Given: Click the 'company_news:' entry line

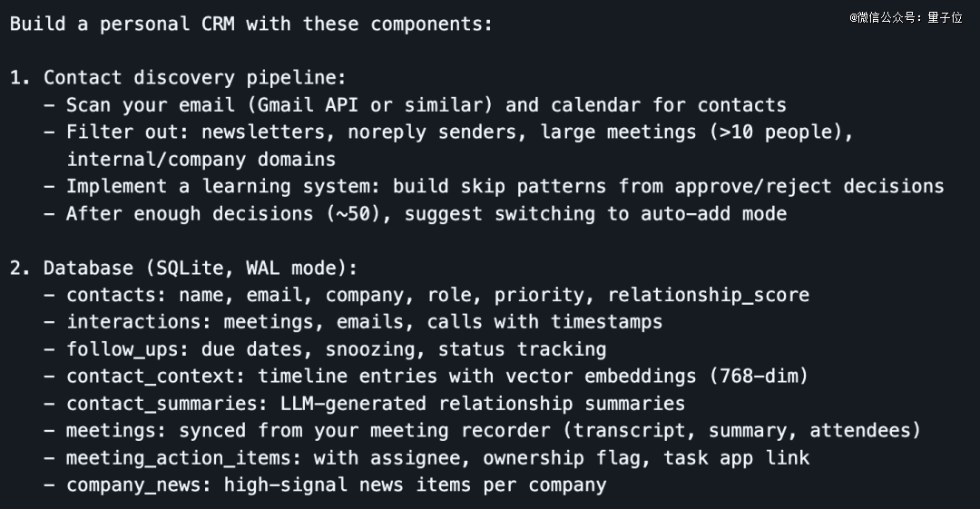Looking at the screenshot, I should (336, 485).
